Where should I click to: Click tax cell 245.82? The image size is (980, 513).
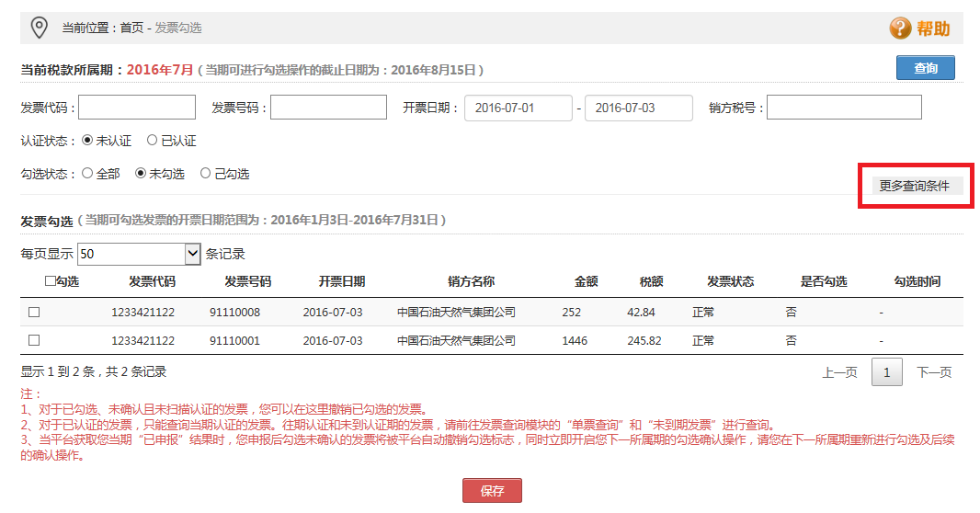click(644, 341)
